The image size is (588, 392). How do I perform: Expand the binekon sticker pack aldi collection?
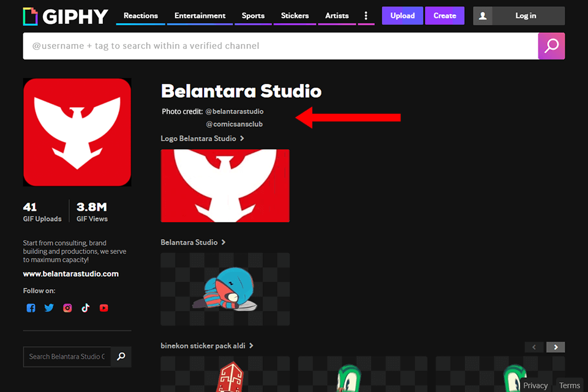pos(207,346)
